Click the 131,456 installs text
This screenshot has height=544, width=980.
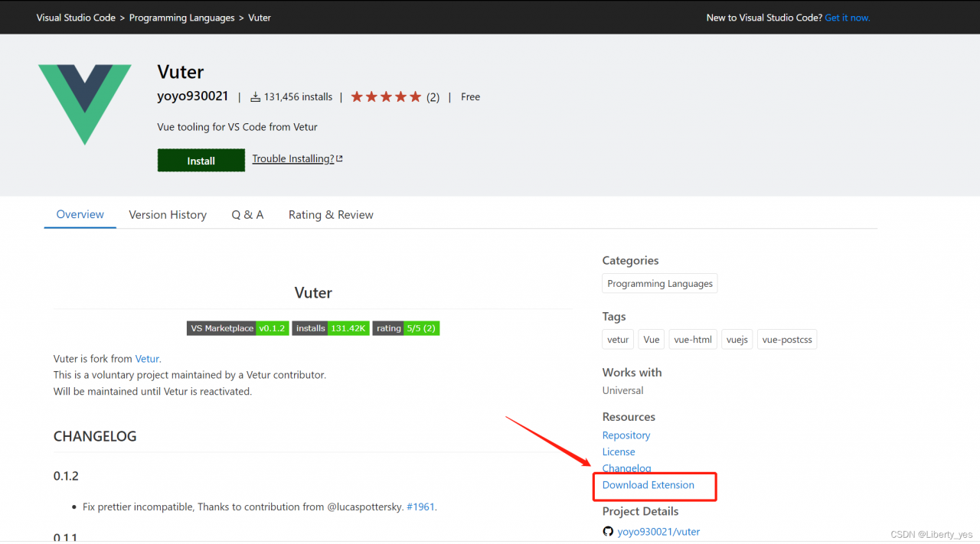[x=298, y=97]
